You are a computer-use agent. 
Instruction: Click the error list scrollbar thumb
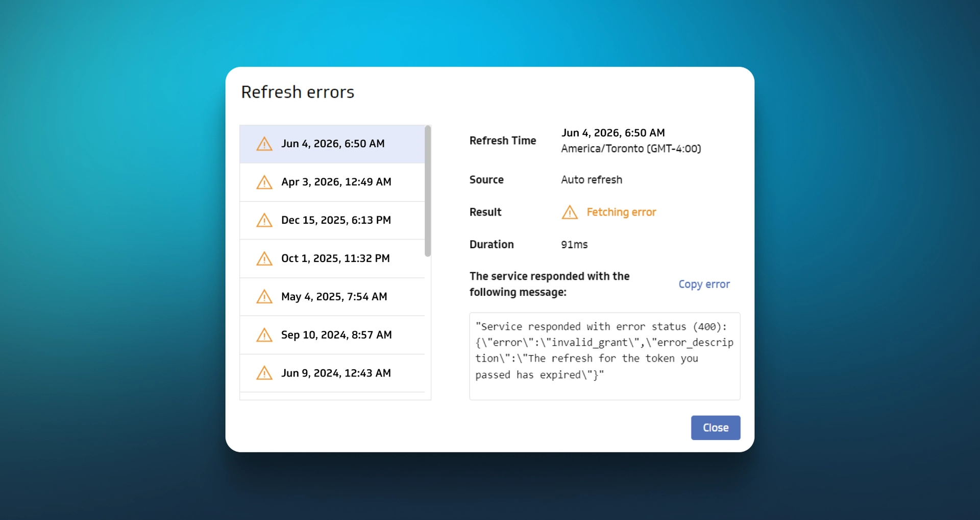(x=428, y=191)
